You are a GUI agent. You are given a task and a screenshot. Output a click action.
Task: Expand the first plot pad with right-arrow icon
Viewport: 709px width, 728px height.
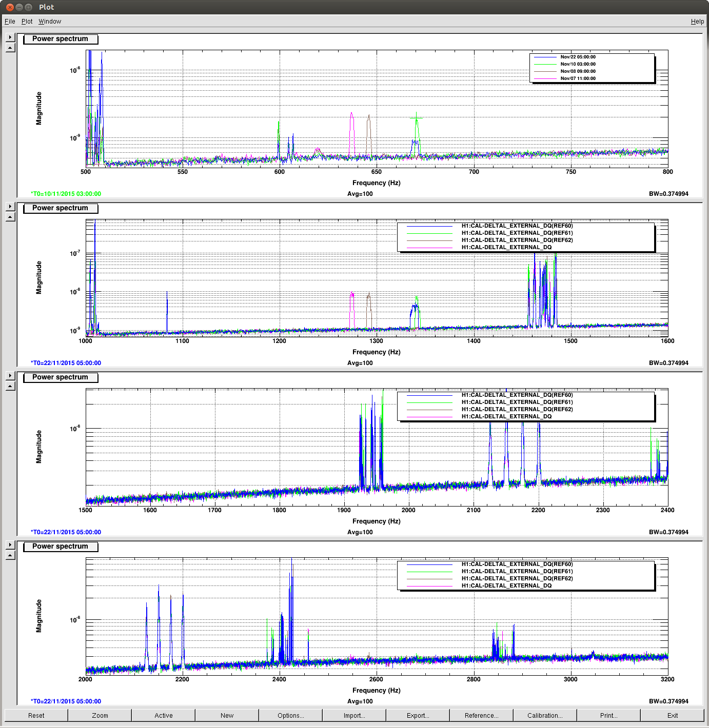pos(10,37)
